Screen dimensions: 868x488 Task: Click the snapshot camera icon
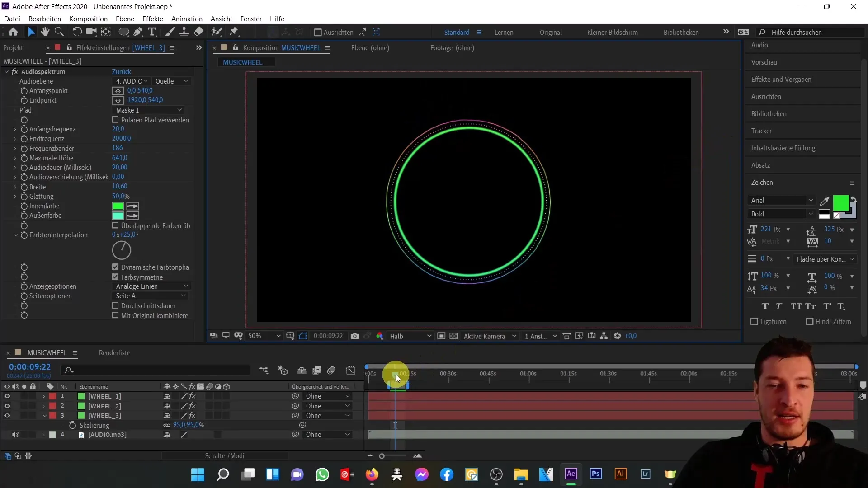(x=355, y=336)
